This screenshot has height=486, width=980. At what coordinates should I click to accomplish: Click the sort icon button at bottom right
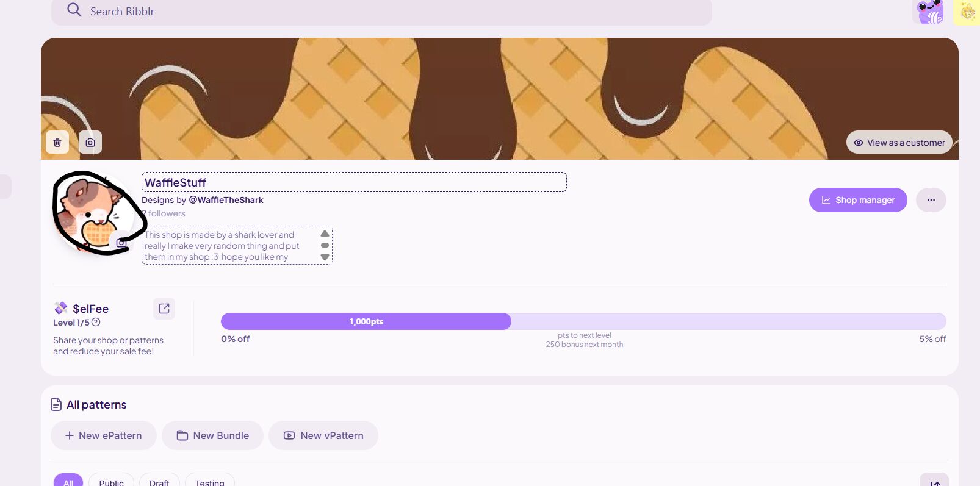[x=934, y=481]
